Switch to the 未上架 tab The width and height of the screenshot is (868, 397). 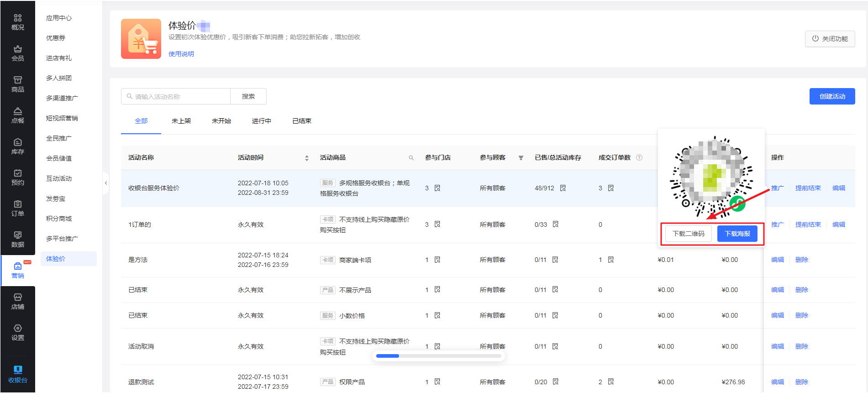[x=181, y=121]
